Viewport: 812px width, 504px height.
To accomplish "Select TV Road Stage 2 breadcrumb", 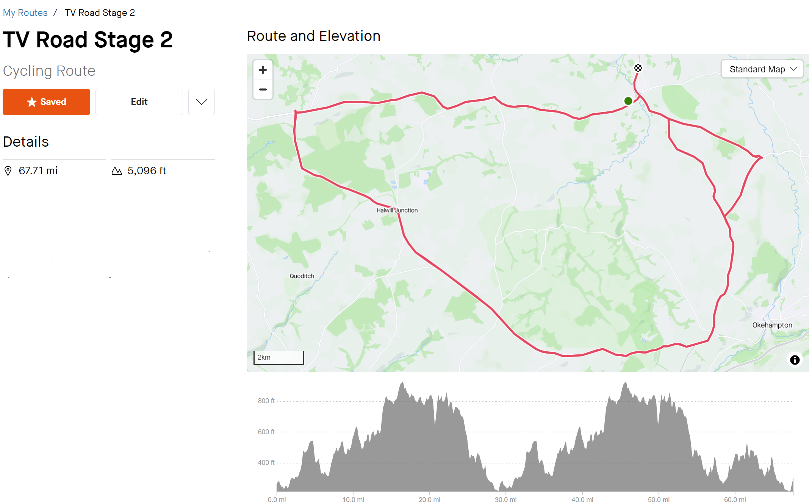I will tap(100, 13).
